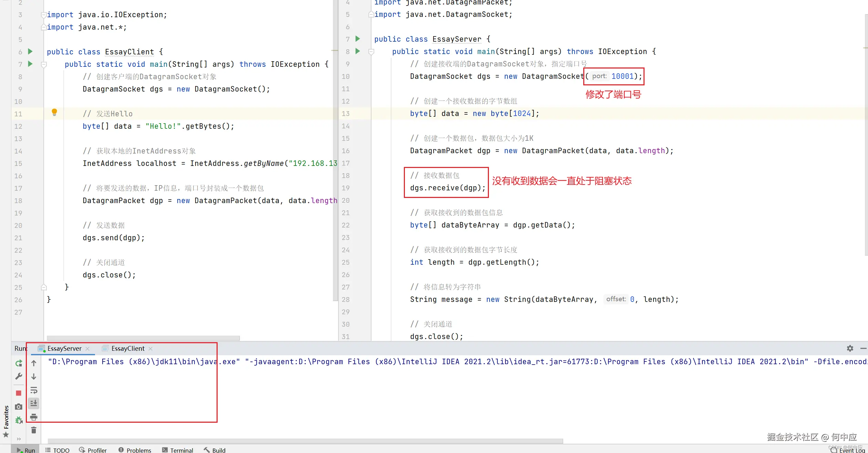Screen dimensions: 868x453
Task: Collapse imports fold marker in EssayClient
Action: [x=43, y=15]
